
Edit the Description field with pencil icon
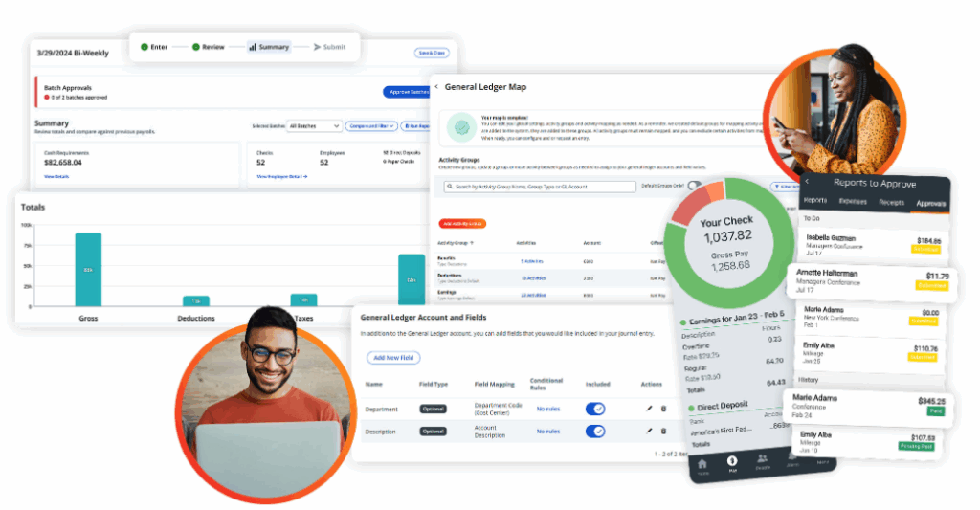(649, 432)
